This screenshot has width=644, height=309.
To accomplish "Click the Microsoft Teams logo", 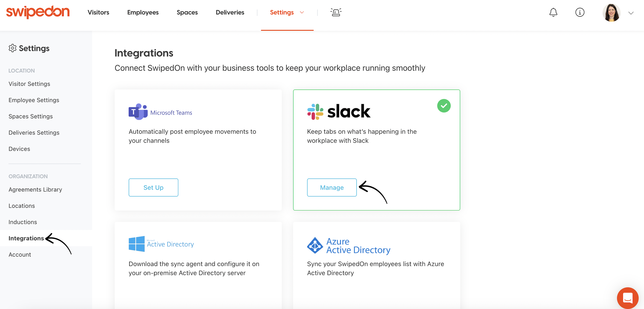I will (x=160, y=112).
